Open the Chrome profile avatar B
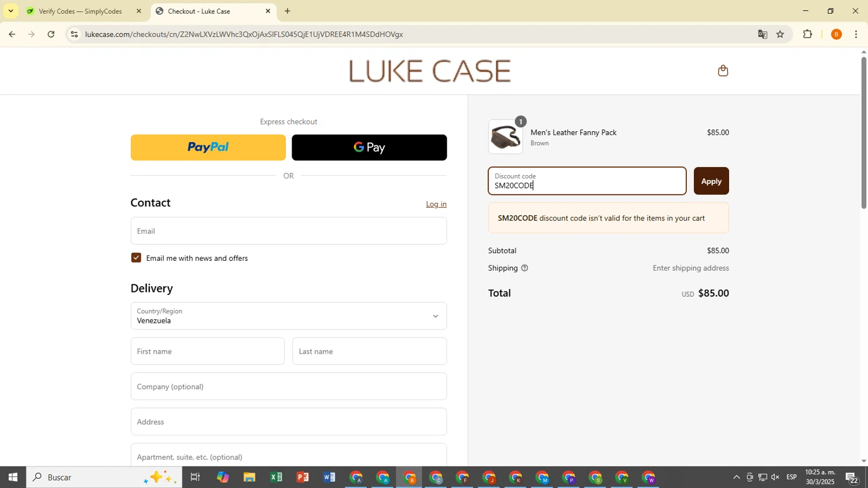Image resolution: width=868 pixels, height=488 pixels. coord(836,34)
